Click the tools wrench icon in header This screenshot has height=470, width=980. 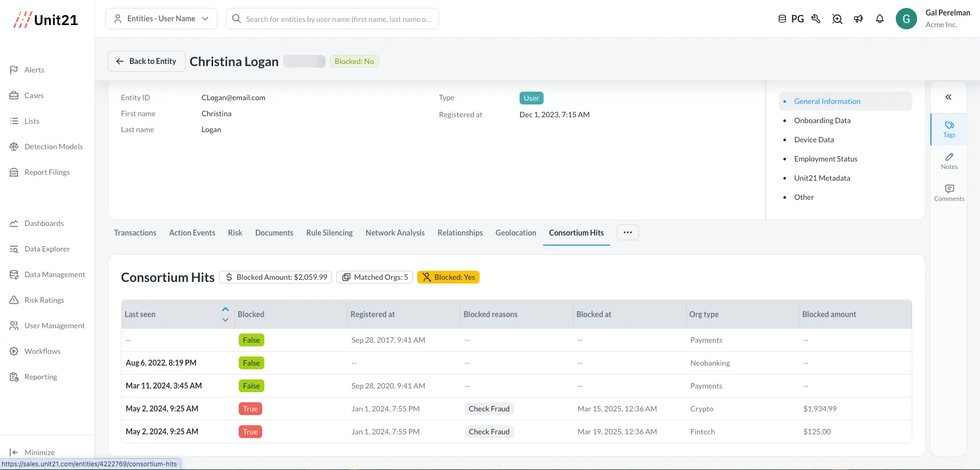click(x=816, y=19)
